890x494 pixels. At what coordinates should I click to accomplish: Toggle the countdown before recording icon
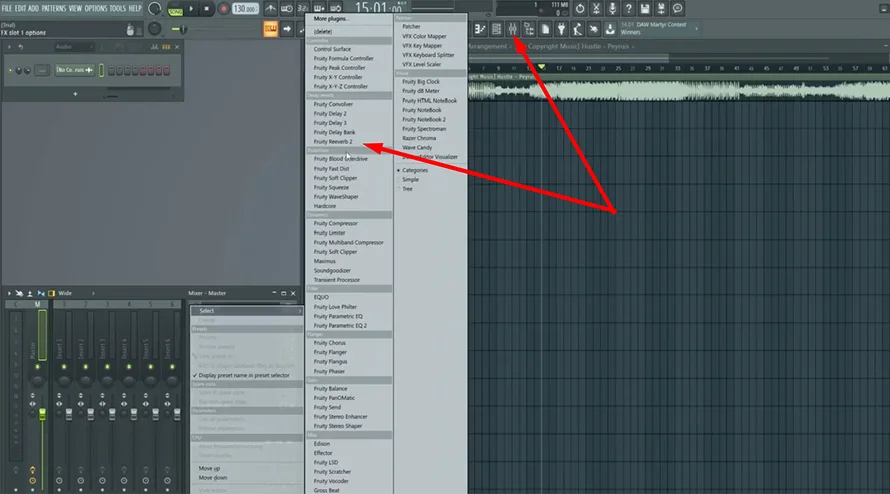point(303,9)
